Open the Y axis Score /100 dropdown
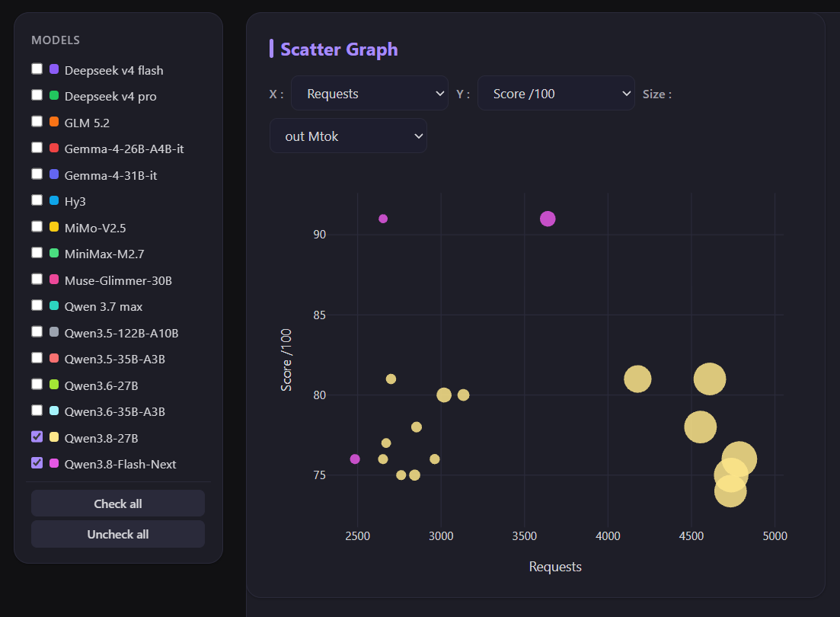 (x=556, y=93)
